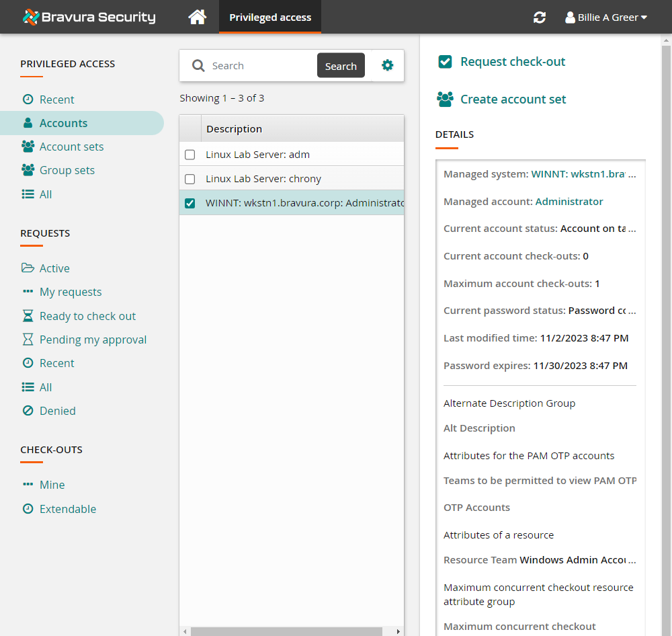The width and height of the screenshot is (672, 636).
Task: Open the Billie A Greer user dropdown
Action: (x=606, y=17)
